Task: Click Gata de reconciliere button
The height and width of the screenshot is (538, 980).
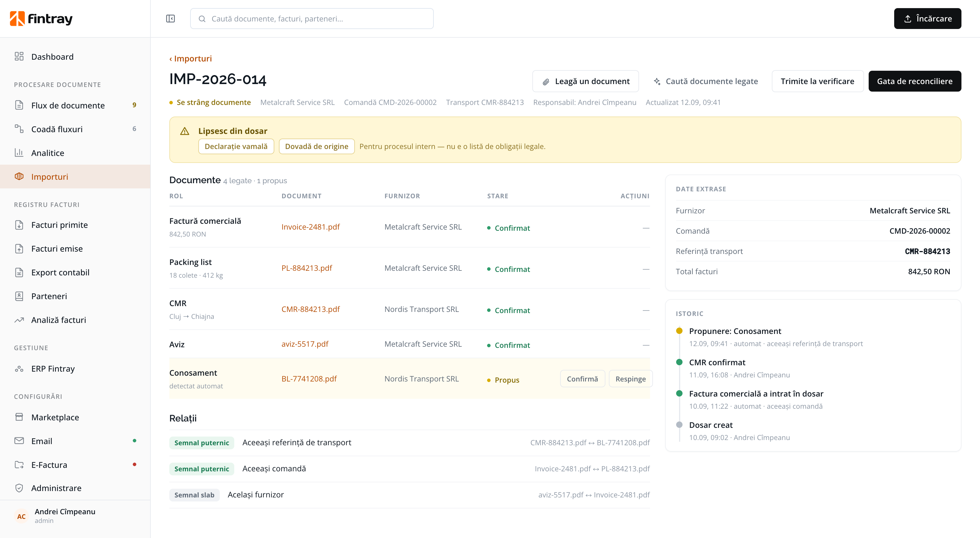Action: 914,81
